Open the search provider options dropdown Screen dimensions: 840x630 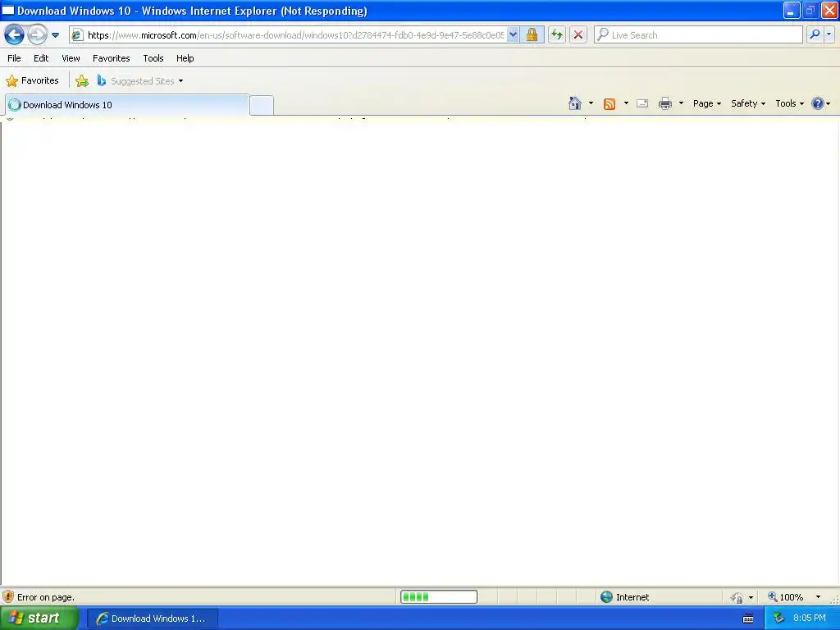tap(829, 34)
